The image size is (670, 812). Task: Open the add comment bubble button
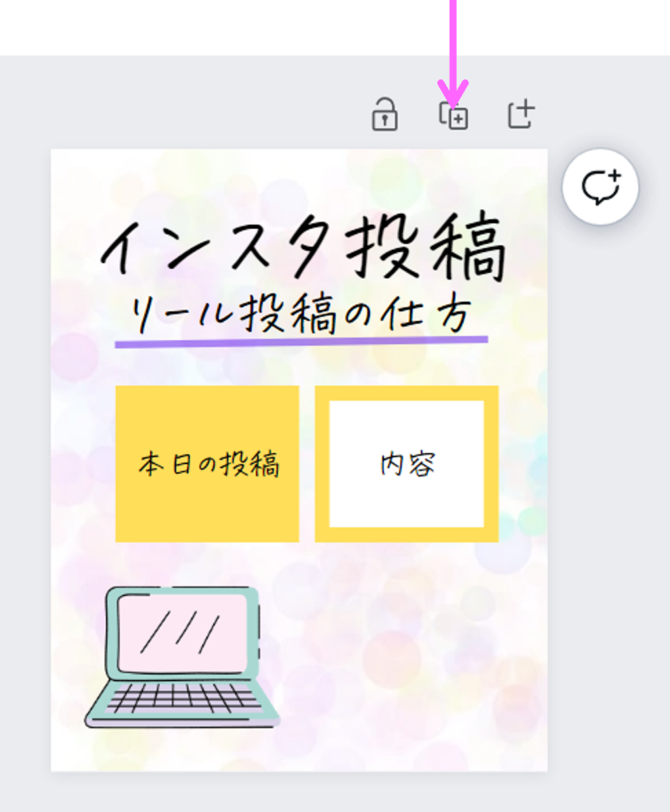[600, 187]
